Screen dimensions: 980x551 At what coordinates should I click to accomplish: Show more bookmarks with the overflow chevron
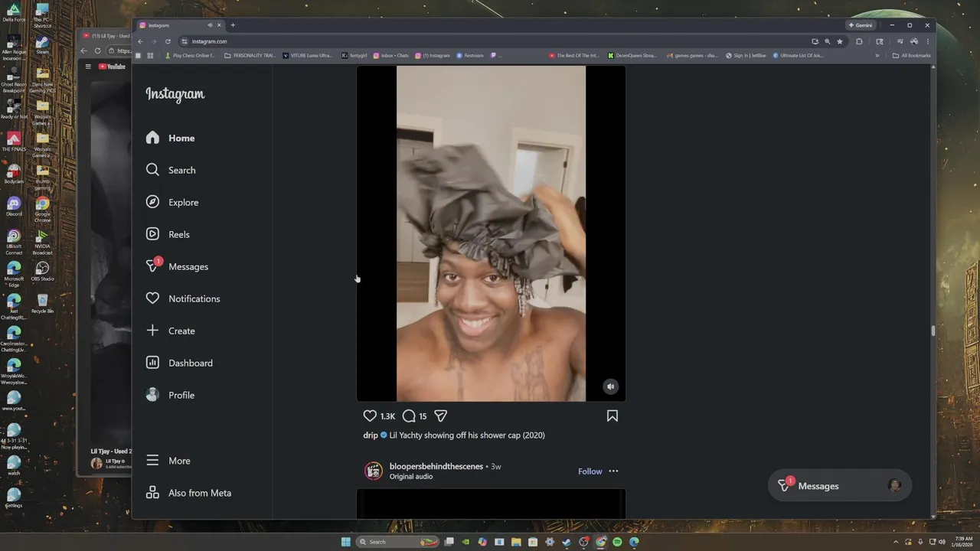point(877,55)
